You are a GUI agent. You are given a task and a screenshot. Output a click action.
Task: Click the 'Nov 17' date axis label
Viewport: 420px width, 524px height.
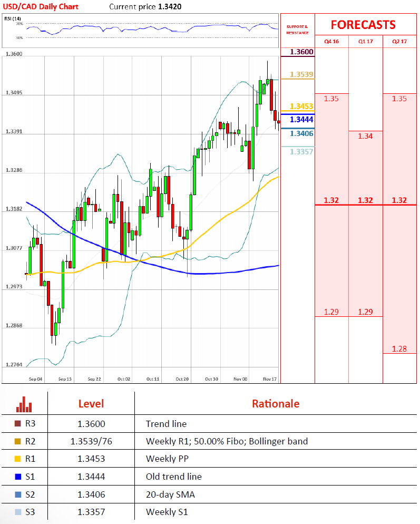[x=270, y=379]
